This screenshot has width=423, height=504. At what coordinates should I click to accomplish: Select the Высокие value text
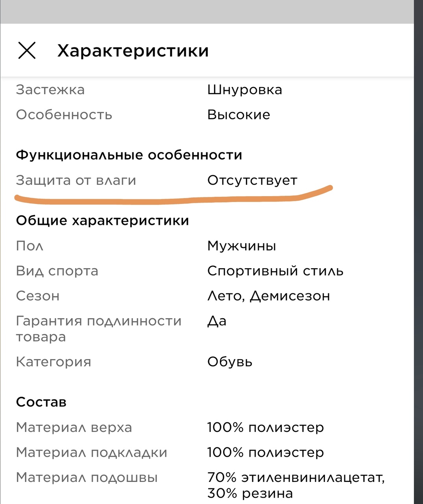[239, 115]
